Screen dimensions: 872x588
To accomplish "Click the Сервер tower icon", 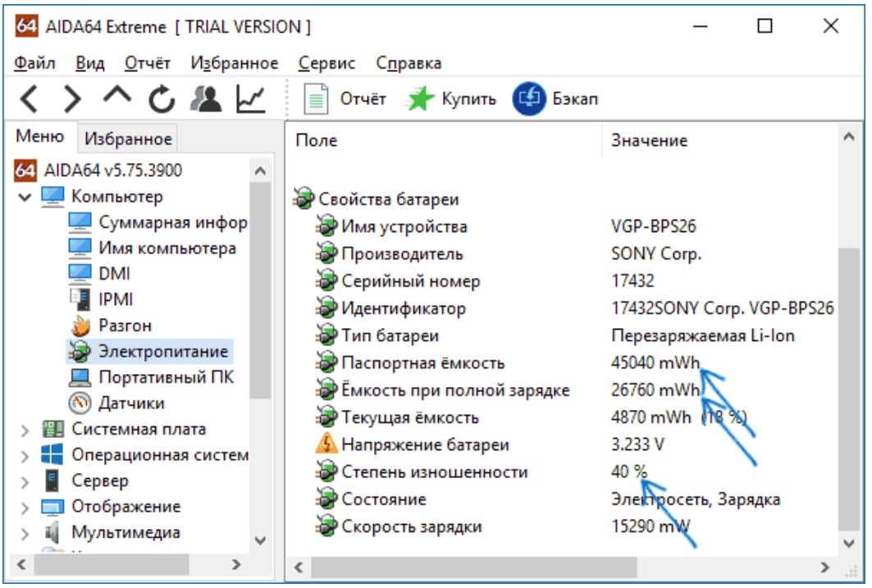I will coord(53,481).
